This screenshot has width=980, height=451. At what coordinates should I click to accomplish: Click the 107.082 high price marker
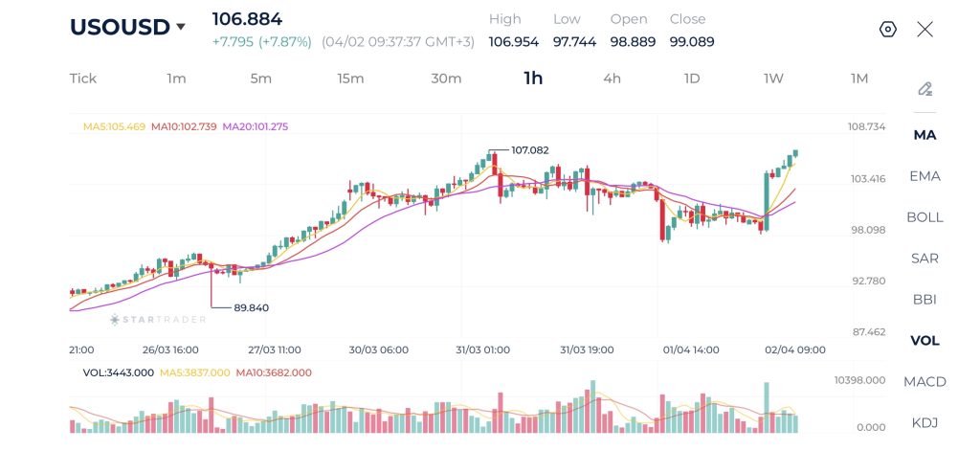(x=529, y=150)
